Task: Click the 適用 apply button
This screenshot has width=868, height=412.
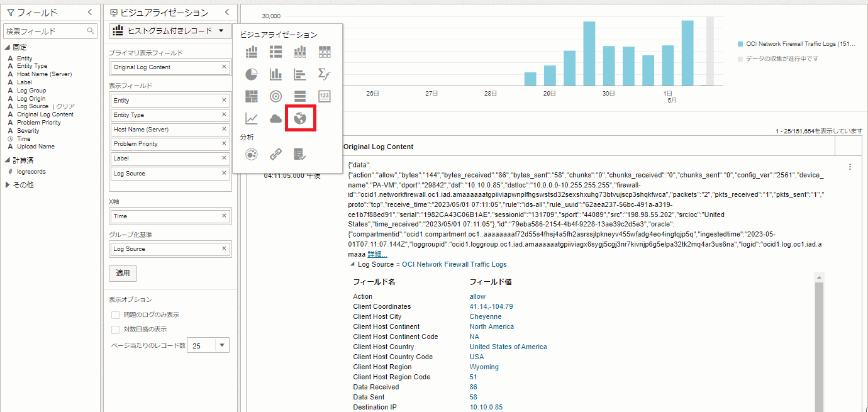Action: (x=123, y=274)
